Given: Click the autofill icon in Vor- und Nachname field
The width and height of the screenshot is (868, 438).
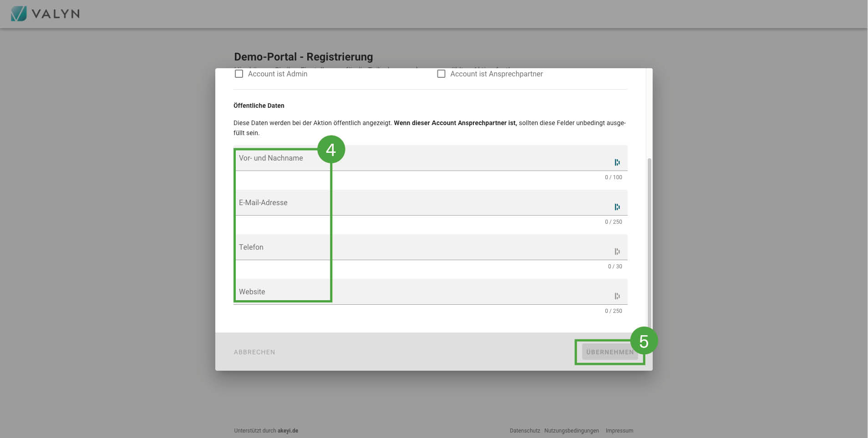Looking at the screenshot, I should [617, 162].
